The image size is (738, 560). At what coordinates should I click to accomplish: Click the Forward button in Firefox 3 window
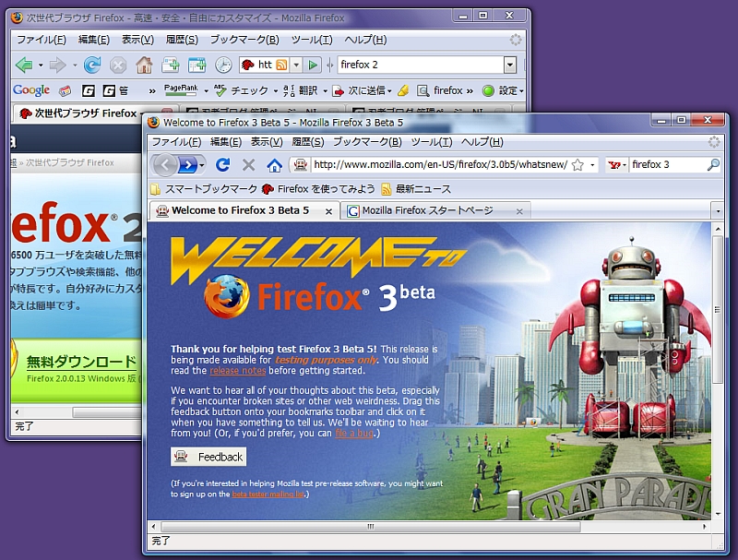[x=187, y=165]
